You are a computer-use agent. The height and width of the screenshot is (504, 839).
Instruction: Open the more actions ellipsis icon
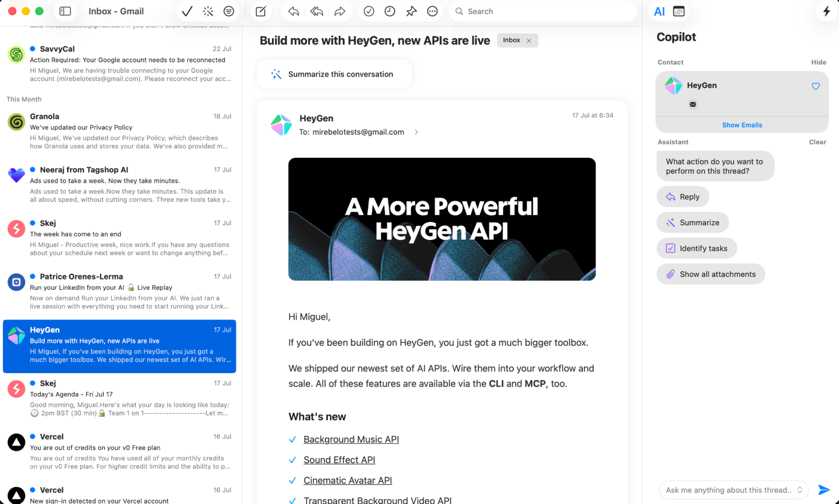coord(432,11)
